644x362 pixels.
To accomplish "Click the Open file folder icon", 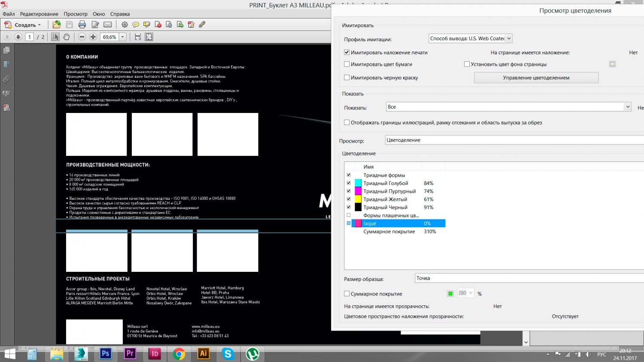I will (56, 25).
